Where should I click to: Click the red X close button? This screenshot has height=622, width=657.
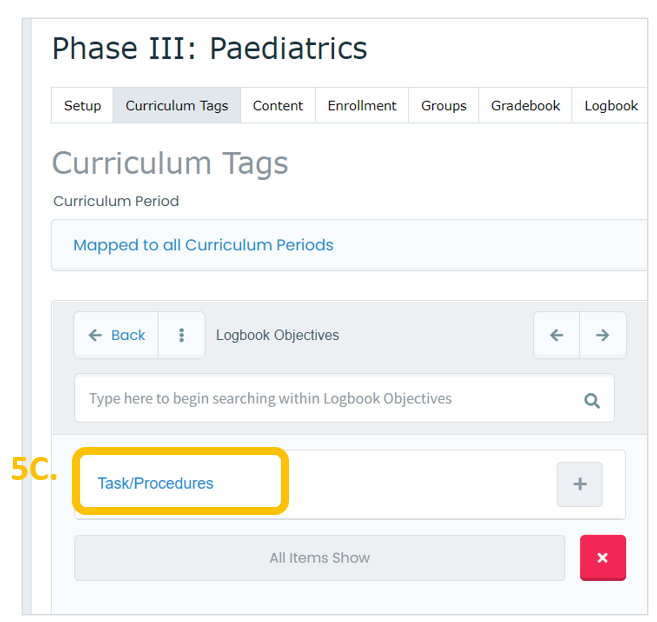click(603, 557)
